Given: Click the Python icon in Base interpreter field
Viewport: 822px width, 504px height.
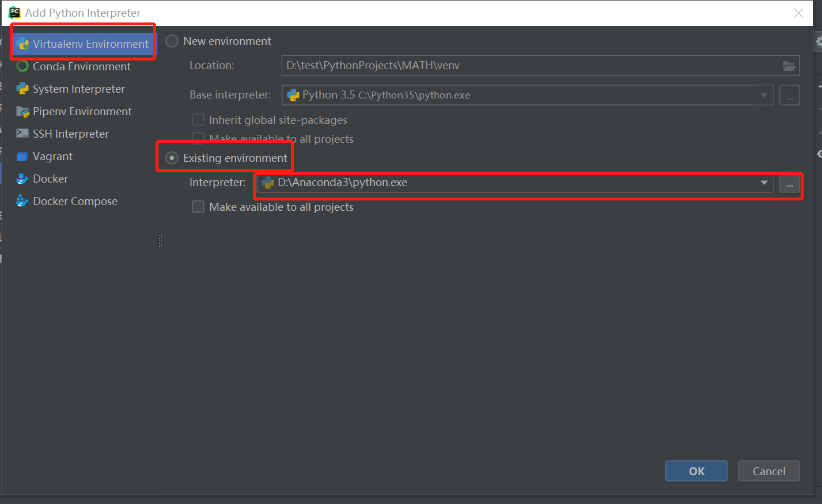Looking at the screenshot, I should coord(293,95).
